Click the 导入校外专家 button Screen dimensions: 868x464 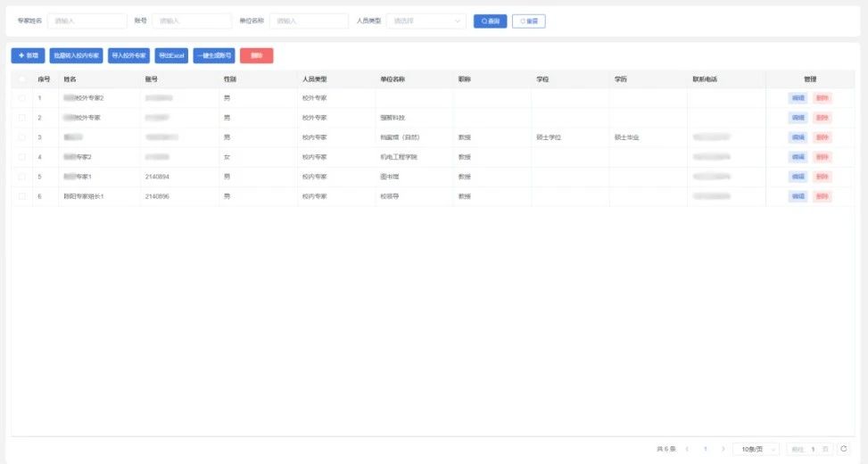(x=129, y=55)
